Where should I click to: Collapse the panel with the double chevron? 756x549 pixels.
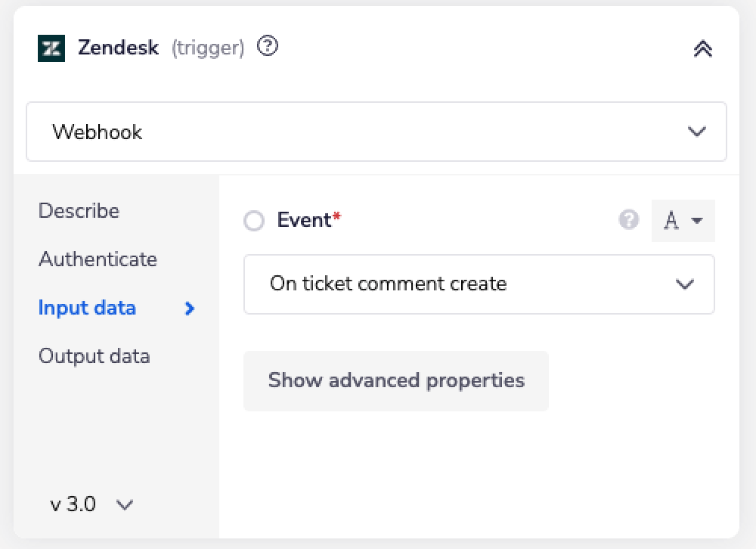702,49
